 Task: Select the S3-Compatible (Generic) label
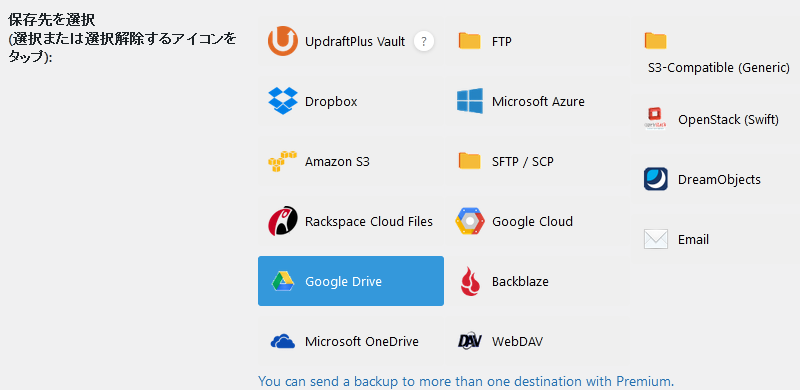click(x=718, y=68)
